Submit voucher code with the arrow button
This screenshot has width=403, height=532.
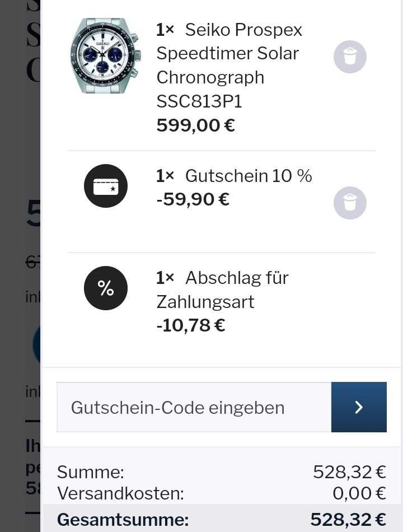coord(359,407)
